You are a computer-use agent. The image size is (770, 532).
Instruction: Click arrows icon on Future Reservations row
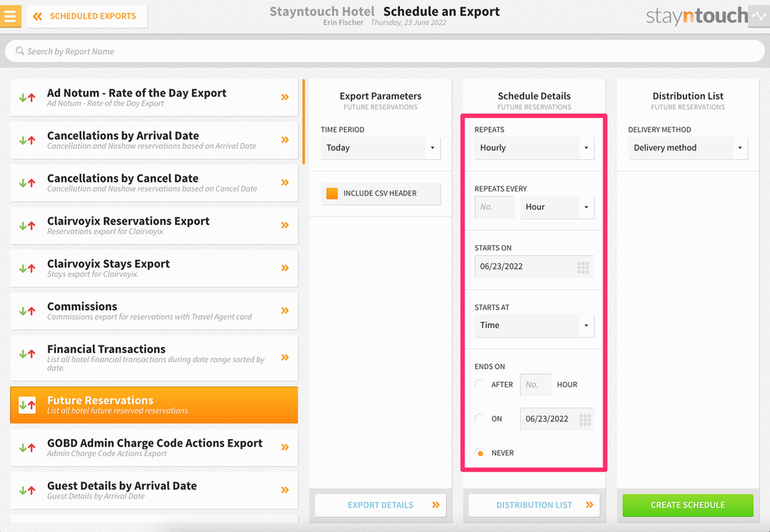click(x=27, y=405)
